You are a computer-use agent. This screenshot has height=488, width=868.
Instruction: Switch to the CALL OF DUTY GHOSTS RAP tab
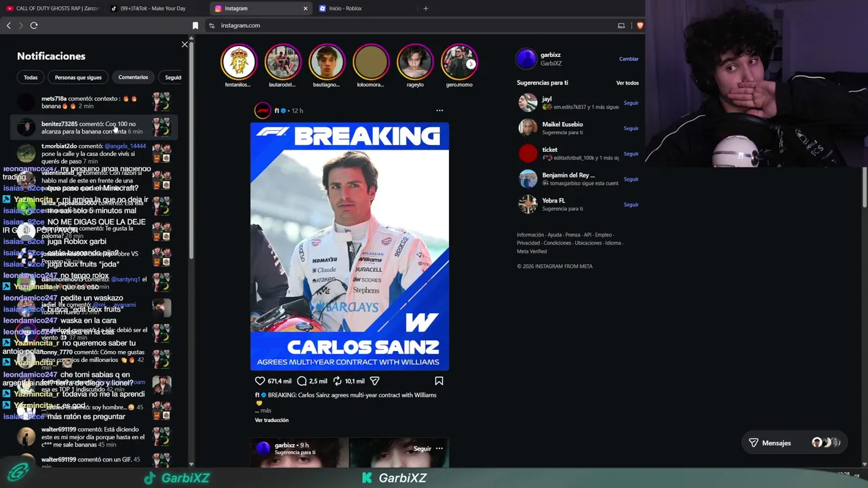[52, 8]
